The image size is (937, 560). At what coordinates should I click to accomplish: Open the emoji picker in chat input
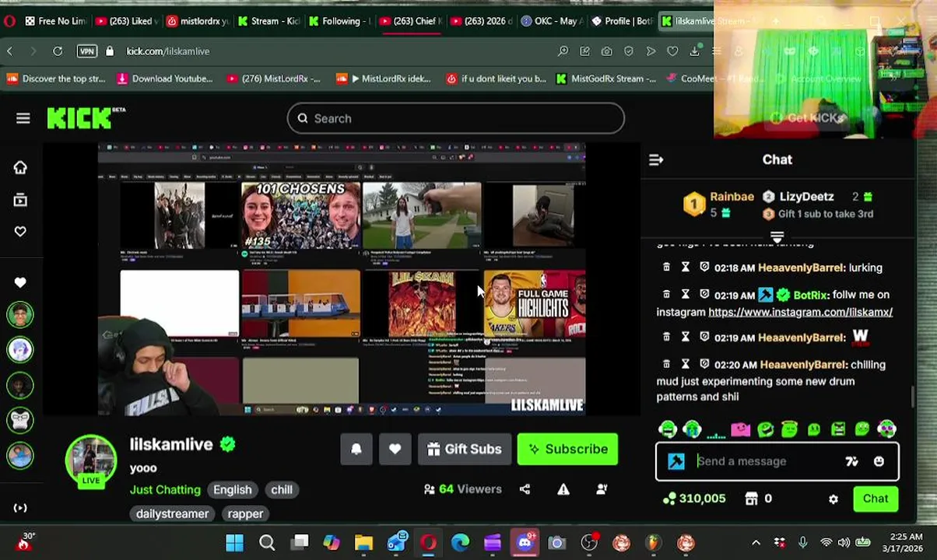pos(879,461)
